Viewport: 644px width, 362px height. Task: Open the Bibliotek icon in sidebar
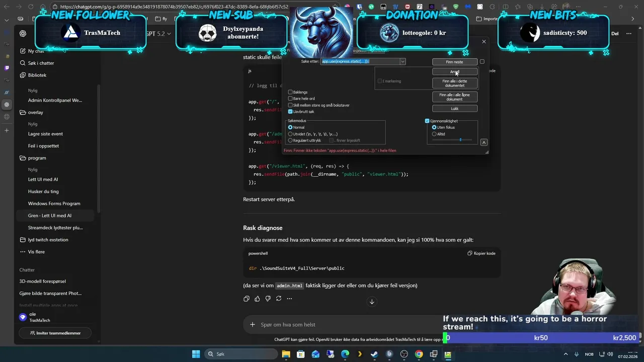coord(23,75)
